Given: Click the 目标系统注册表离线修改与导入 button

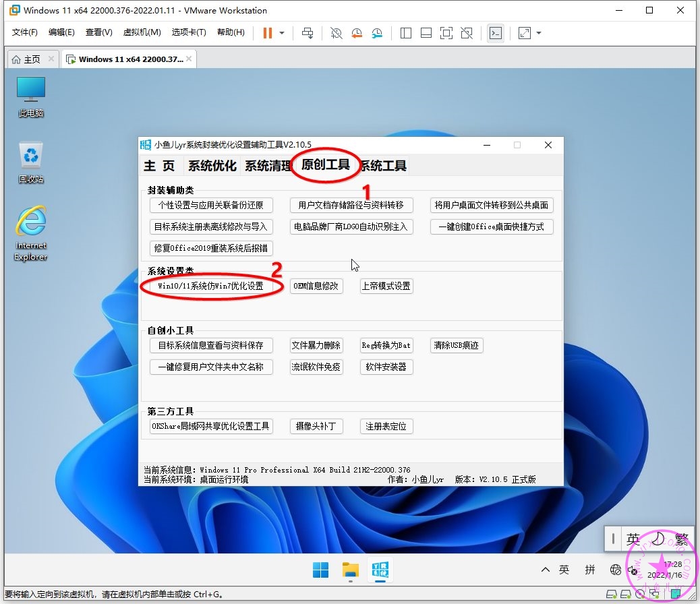Looking at the screenshot, I should pyautogui.click(x=211, y=227).
